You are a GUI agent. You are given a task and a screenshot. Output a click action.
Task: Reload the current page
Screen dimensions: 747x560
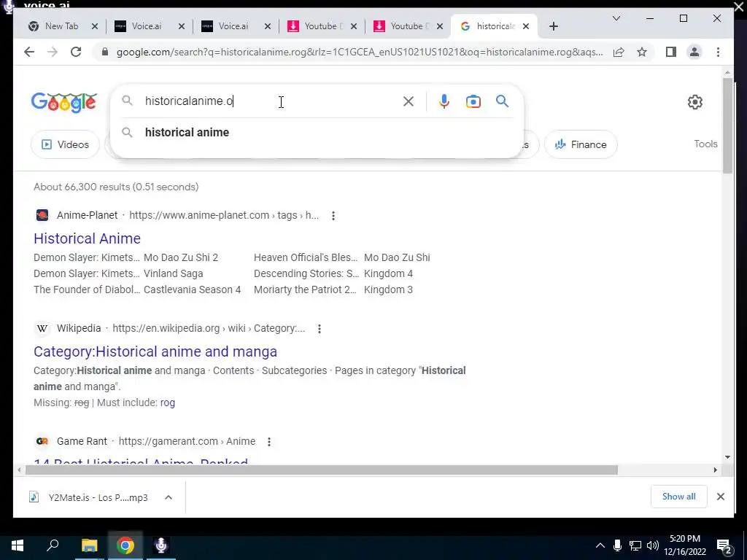tap(76, 52)
